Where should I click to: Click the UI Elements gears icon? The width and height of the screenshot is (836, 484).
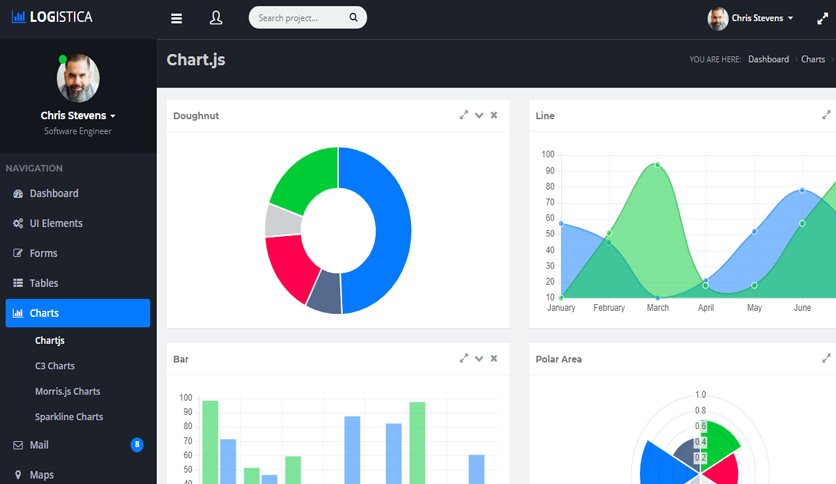coord(18,223)
